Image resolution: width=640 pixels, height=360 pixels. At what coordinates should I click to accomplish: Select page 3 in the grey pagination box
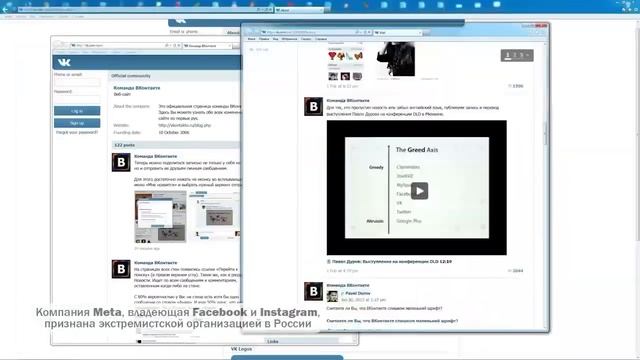pos(521,55)
